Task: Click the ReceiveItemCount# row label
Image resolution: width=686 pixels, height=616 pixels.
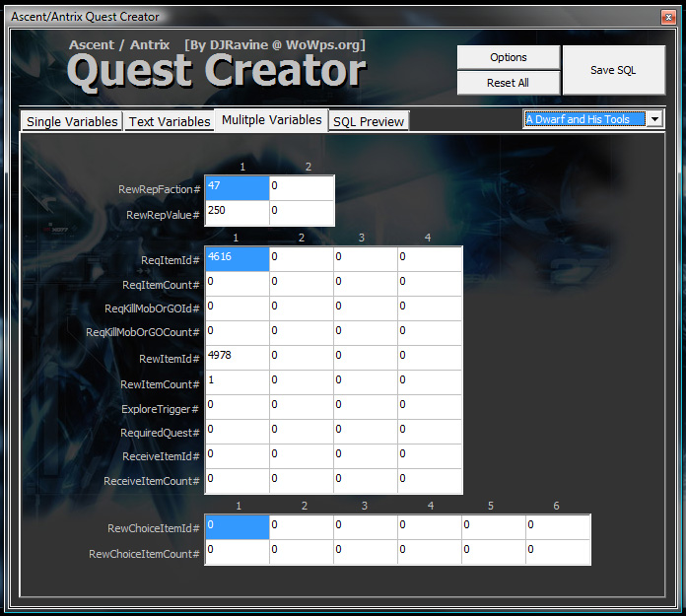Action: coord(152,481)
